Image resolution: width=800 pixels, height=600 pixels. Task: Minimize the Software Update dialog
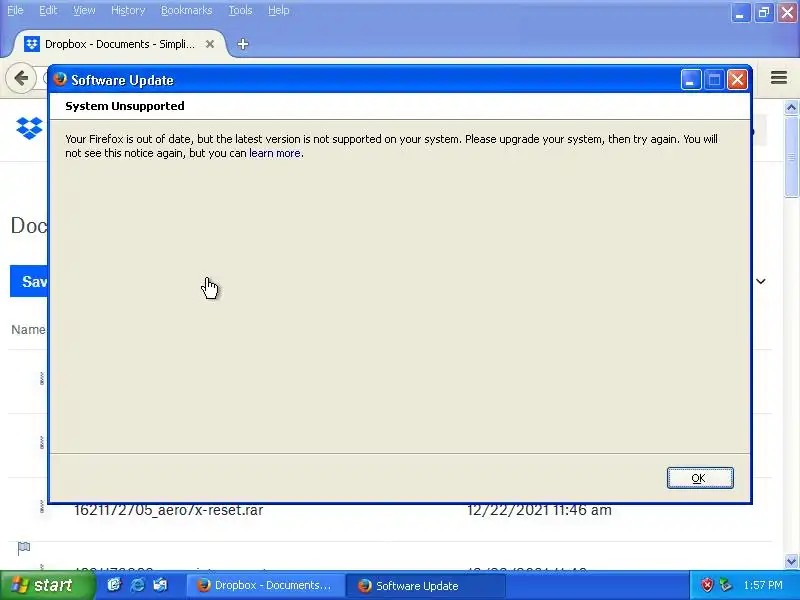[x=690, y=80]
